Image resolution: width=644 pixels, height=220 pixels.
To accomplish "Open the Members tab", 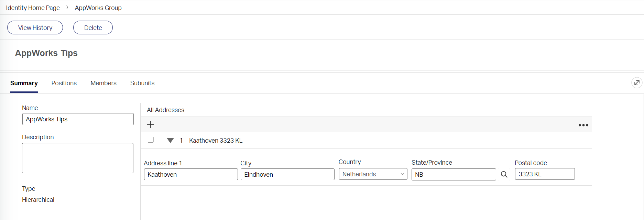I will (x=103, y=83).
